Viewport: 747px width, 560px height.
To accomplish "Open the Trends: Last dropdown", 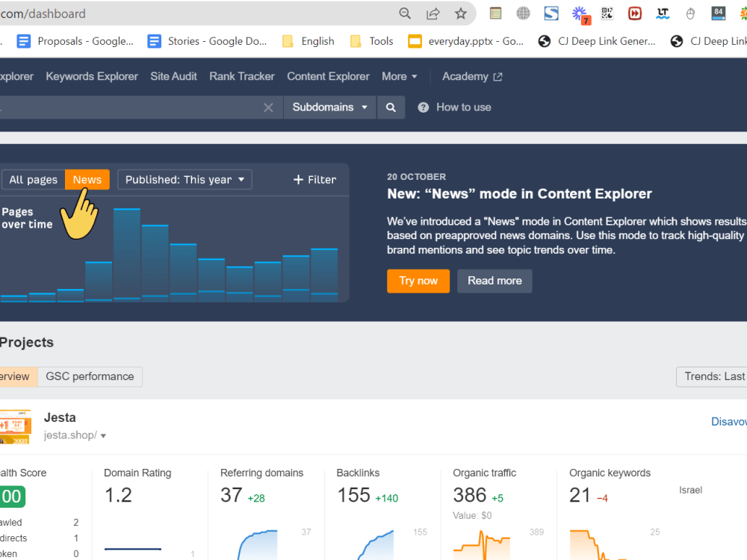I will tap(712, 376).
